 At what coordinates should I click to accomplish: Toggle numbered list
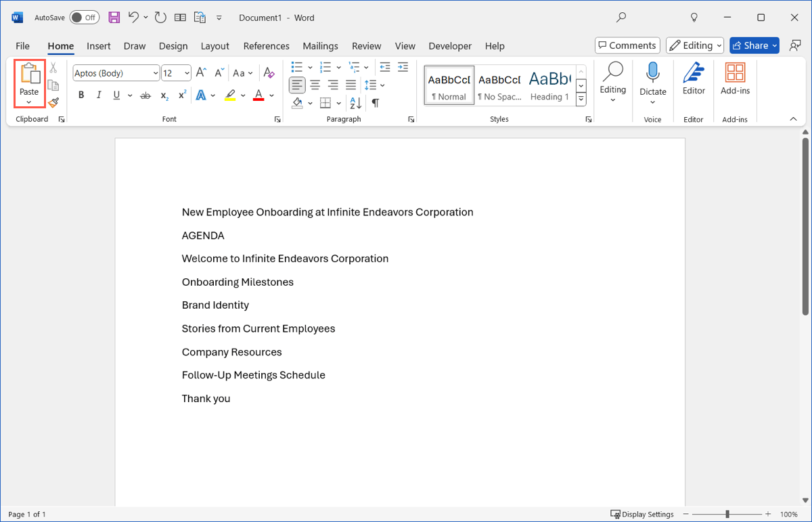325,67
